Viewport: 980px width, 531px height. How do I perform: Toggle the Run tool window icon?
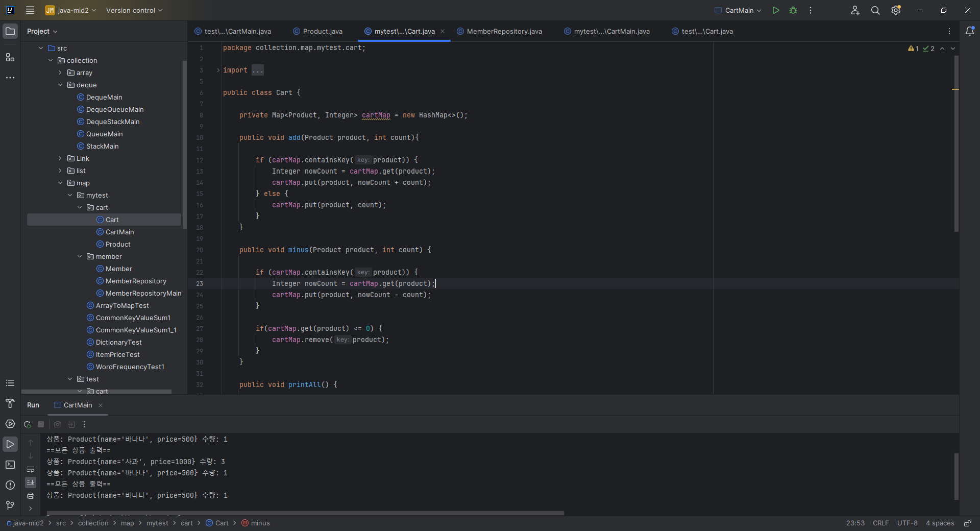point(10,444)
